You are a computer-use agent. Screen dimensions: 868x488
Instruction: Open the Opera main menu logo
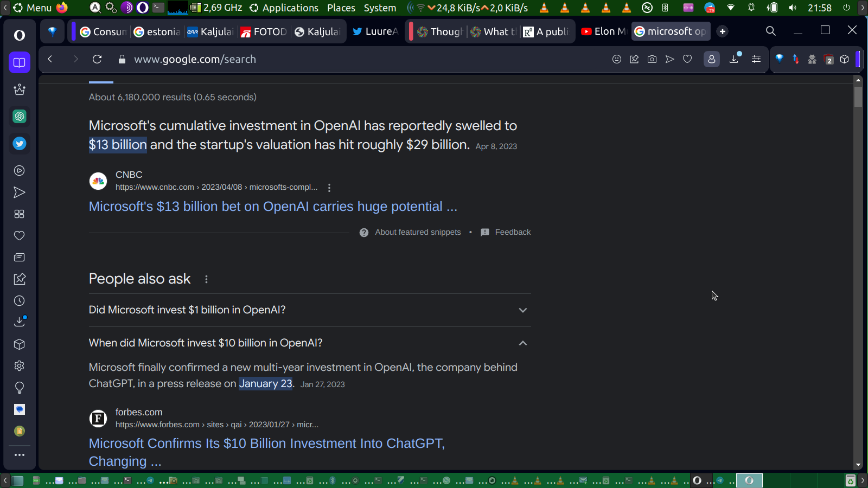click(x=20, y=35)
